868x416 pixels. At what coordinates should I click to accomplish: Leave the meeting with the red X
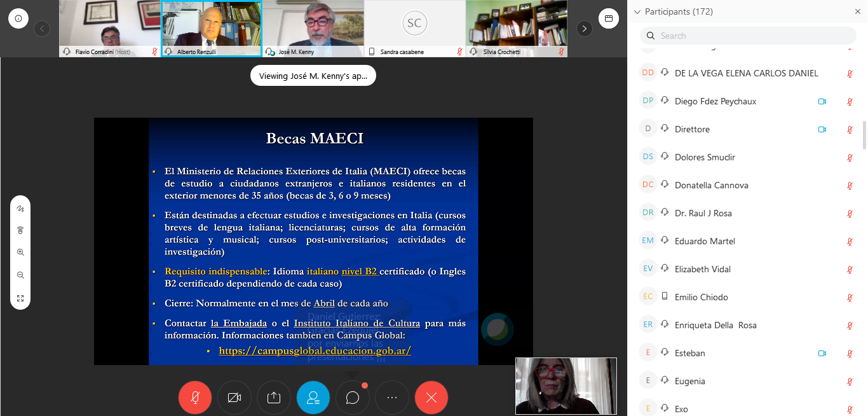pyautogui.click(x=431, y=398)
